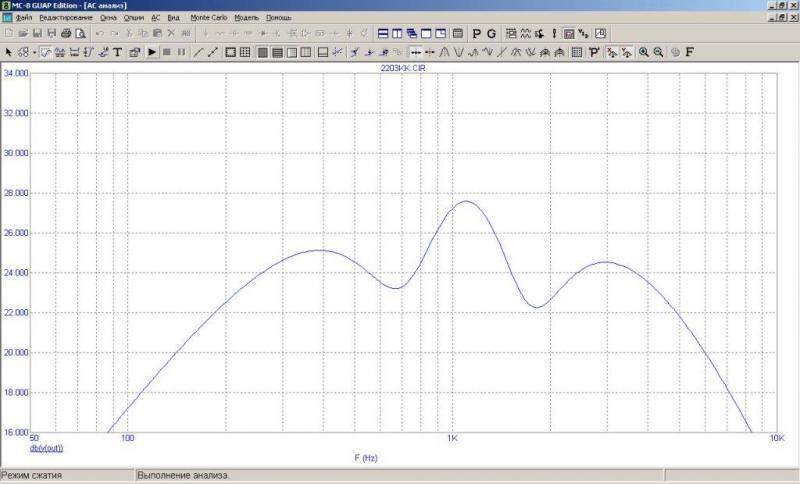Click the 2203KK.CIR plot title

tap(403, 68)
